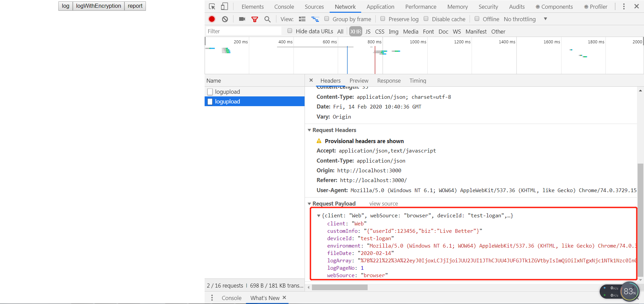The height and width of the screenshot is (304, 644).
Task: Click the horizontal scrollbar of details pane
Action: (340, 288)
